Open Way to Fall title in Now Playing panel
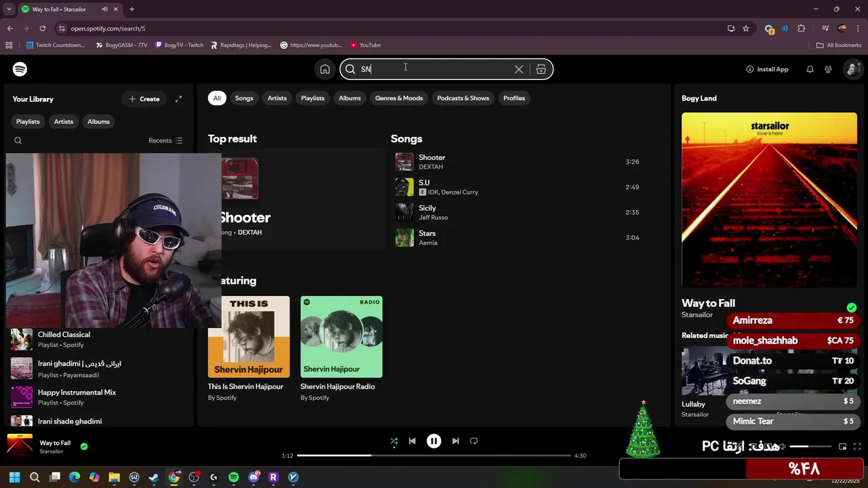Viewport: 868px width, 488px height. pyautogui.click(x=708, y=303)
